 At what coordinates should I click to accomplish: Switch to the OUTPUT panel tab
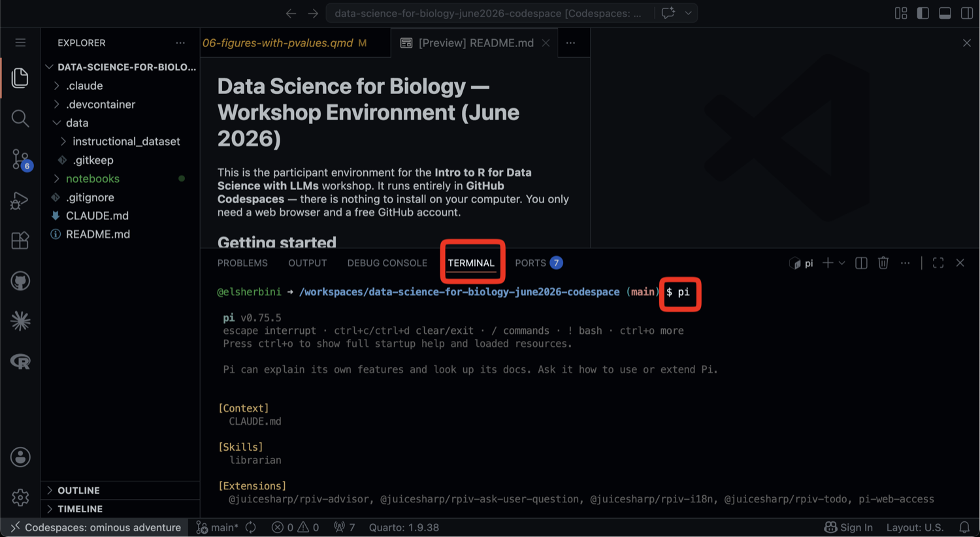(307, 263)
